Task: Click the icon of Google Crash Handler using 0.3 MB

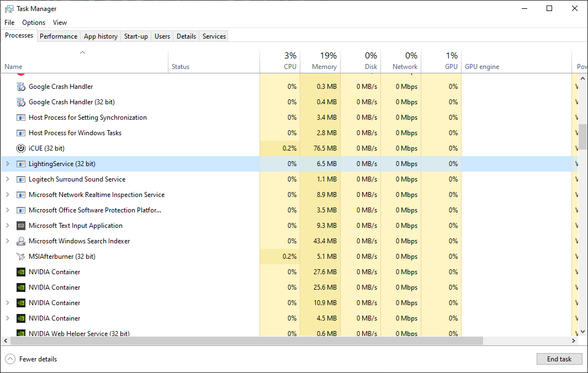Action: click(x=21, y=87)
